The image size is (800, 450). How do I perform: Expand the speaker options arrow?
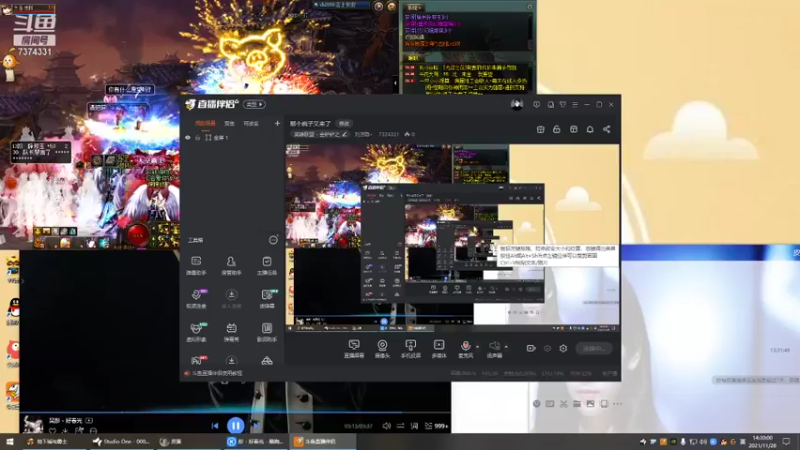(x=506, y=346)
